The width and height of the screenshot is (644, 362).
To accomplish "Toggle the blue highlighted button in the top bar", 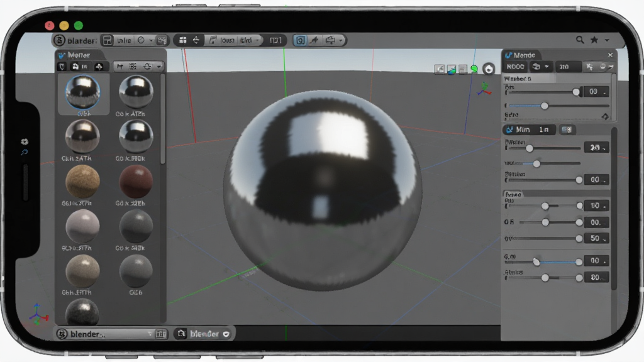I will point(301,40).
